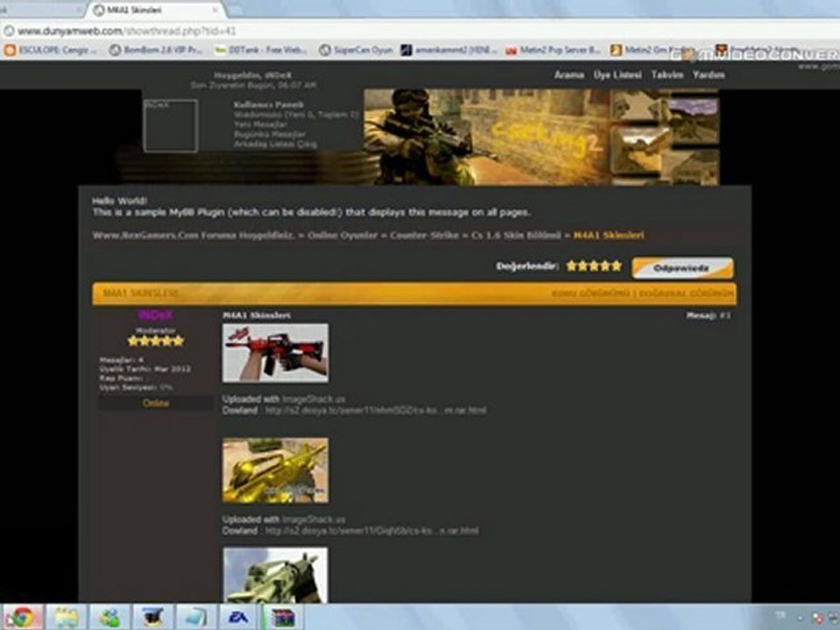Open the WinRAR taskbar icon
The image size is (840, 630).
pos(283,617)
